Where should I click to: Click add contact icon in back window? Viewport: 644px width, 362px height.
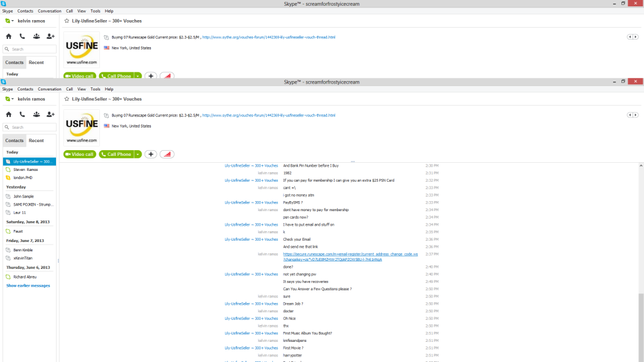tap(50, 36)
